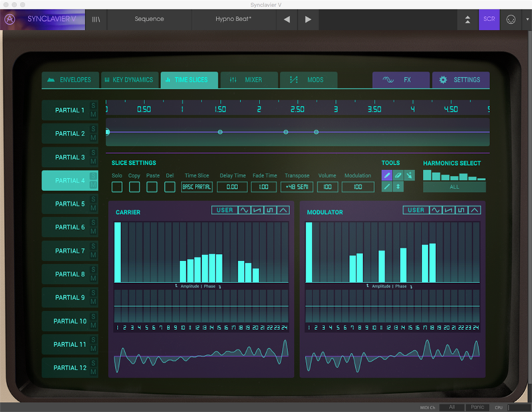Screen dimensions: 532x412
Task: Click the Panic button
Action: pyautogui.click(x=477, y=407)
